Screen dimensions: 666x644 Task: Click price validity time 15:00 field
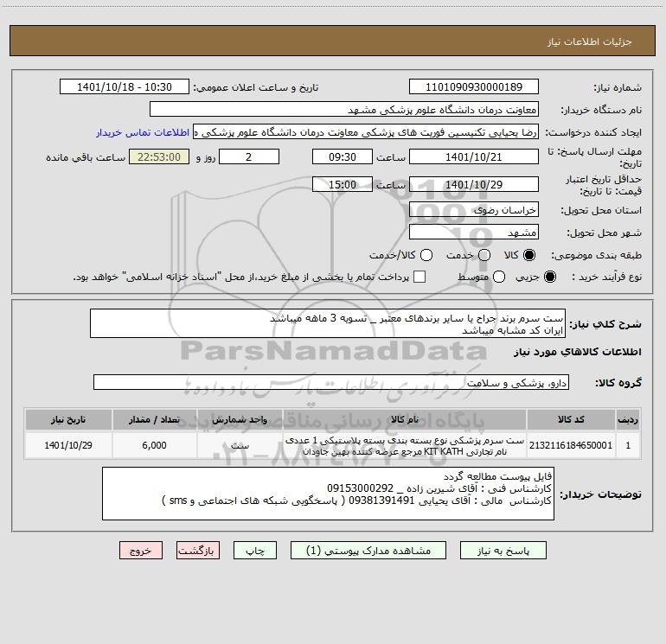(x=343, y=184)
